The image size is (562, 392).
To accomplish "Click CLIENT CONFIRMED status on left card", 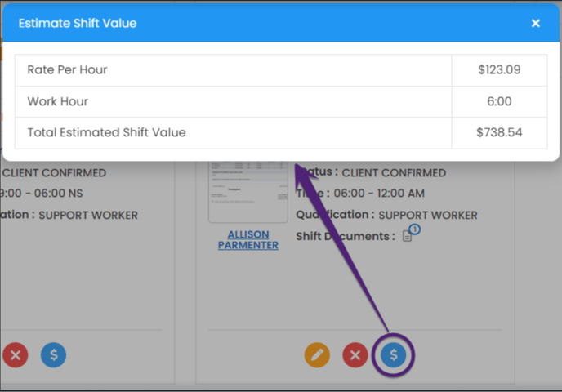I will tap(54, 173).
